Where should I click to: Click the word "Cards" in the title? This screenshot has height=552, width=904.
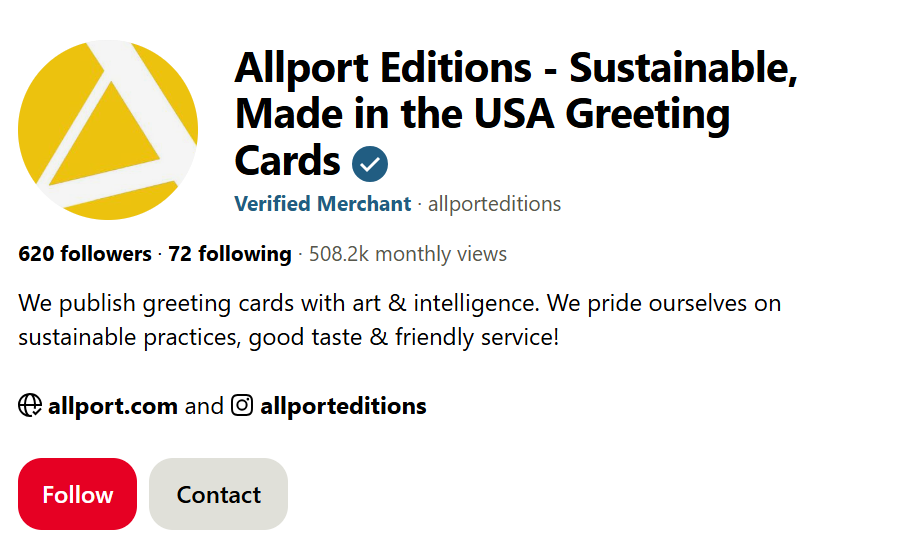point(287,161)
